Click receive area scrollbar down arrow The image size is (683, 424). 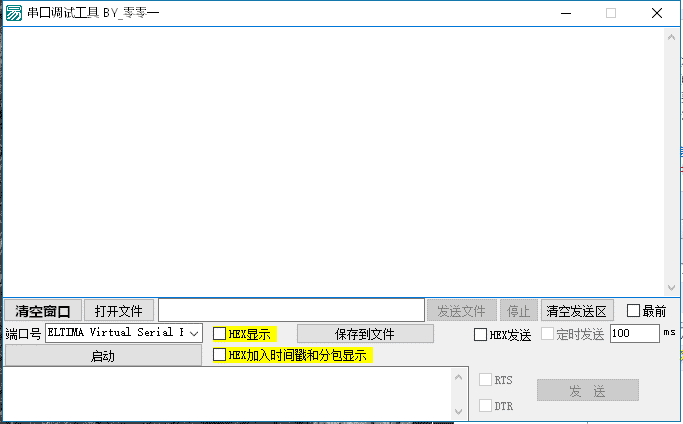pos(671,288)
